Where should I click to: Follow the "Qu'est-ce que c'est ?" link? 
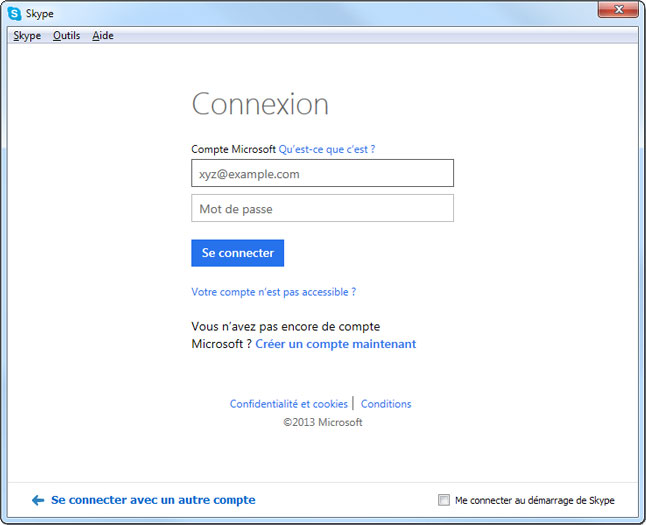[327, 149]
